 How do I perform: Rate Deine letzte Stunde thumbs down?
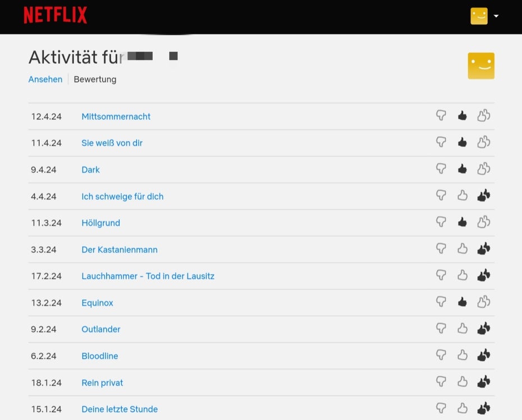[441, 408]
